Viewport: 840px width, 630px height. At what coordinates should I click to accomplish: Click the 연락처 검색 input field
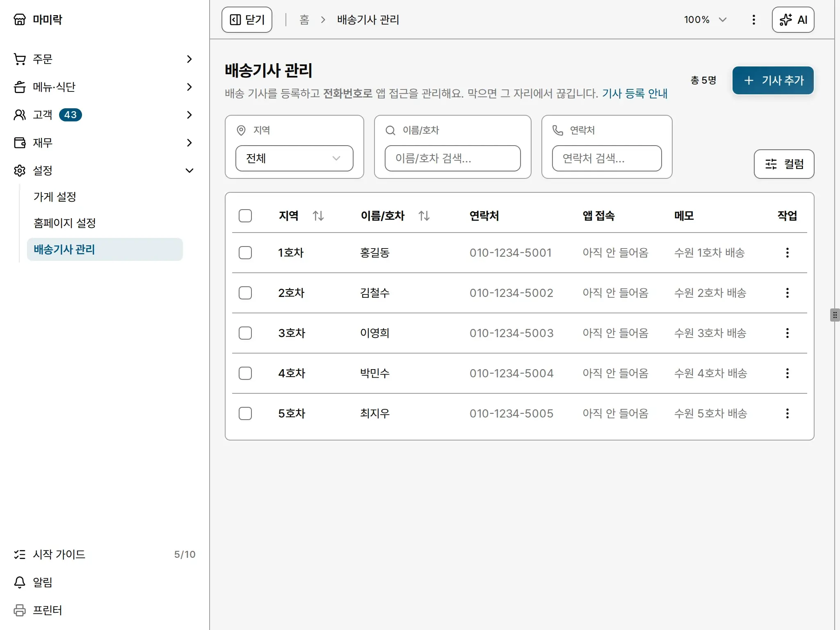pos(607,158)
